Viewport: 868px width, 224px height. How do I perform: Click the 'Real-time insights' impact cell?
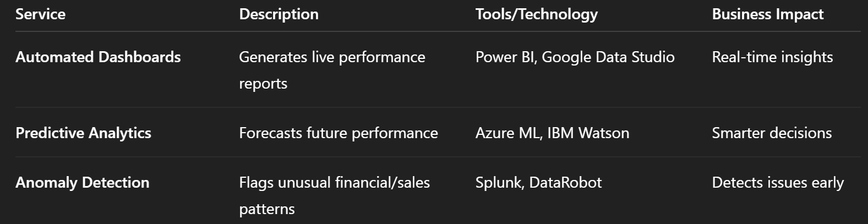pos(772,57)
